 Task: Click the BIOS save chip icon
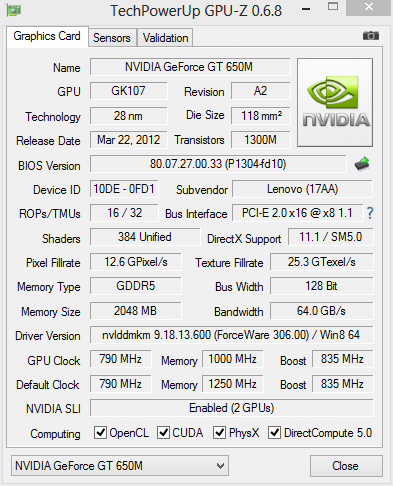tap(362, 164)
